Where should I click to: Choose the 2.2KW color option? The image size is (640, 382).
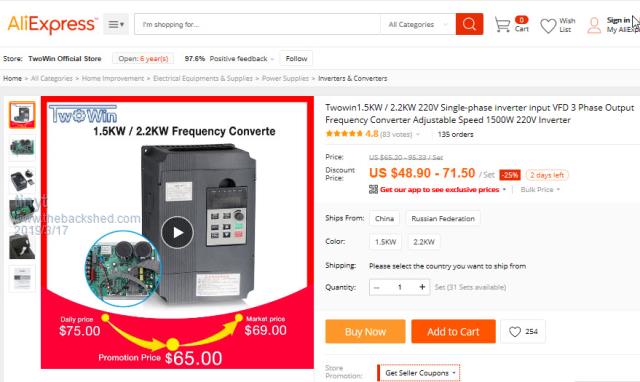pyautogui.click(x=424, y=242)
